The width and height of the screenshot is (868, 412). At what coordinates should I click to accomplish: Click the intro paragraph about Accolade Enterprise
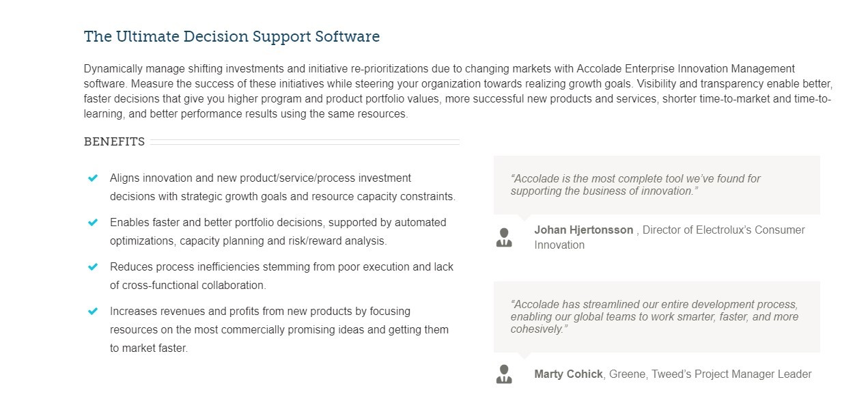click(457, 92)
